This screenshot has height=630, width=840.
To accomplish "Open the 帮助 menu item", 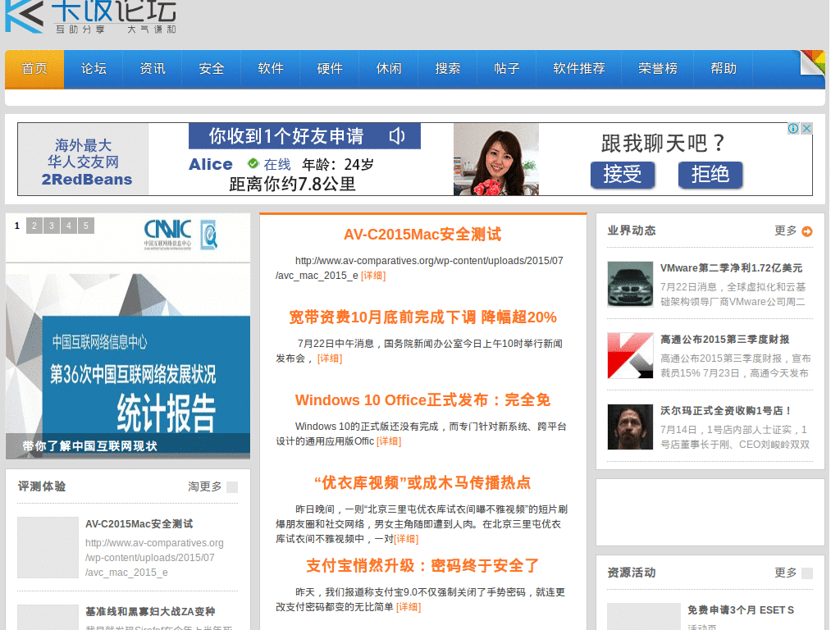I will point(724,69).
